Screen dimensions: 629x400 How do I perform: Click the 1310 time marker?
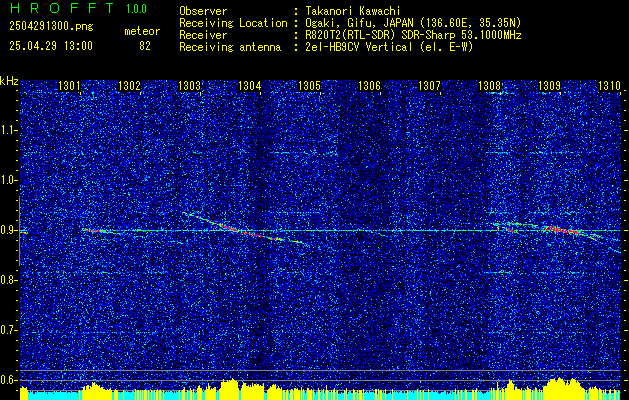(x=610, y=86)
